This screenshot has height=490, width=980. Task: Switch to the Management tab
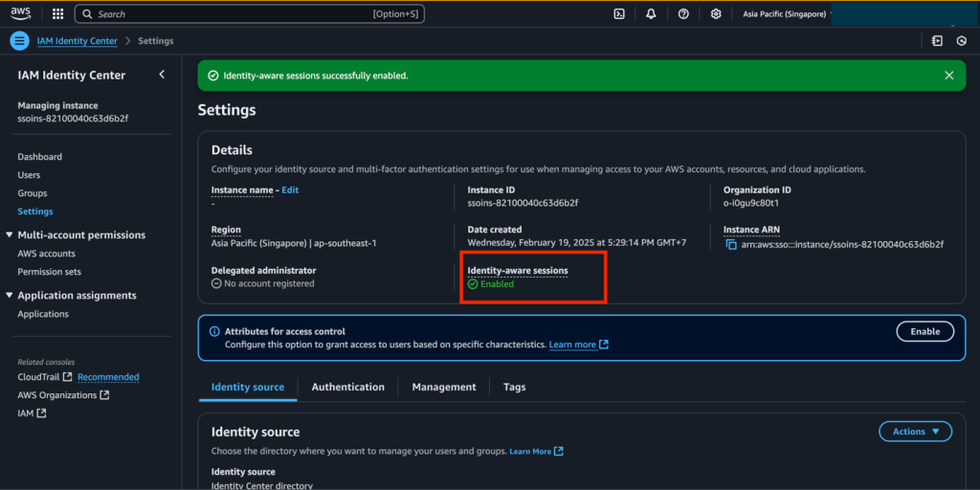(x=444, y=387)
